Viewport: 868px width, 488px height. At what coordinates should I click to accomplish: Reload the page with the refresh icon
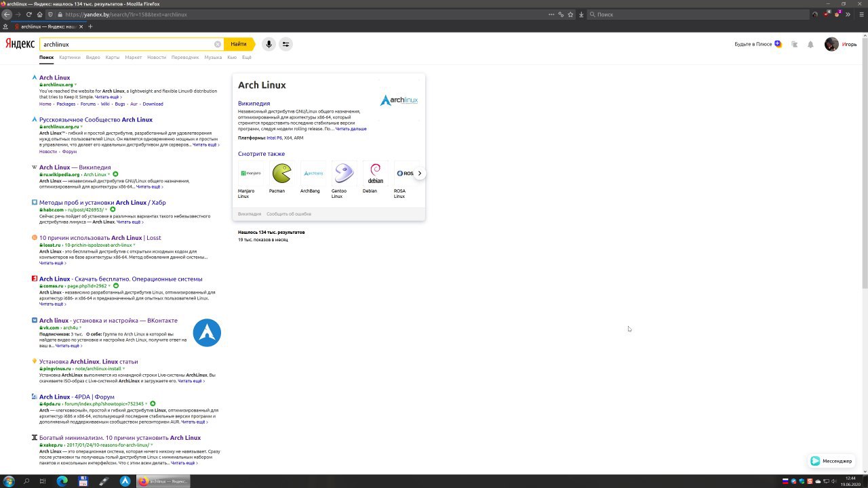28,14
